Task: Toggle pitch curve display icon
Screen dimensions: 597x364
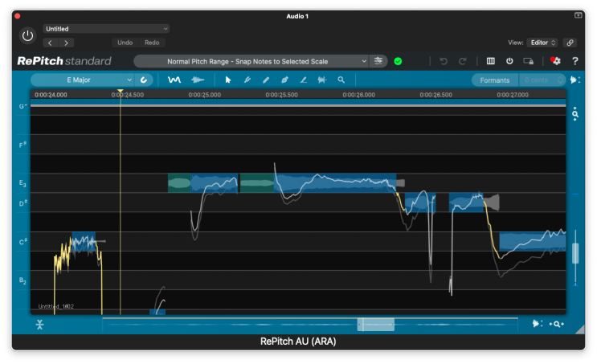Action: (x=174, y=80)
